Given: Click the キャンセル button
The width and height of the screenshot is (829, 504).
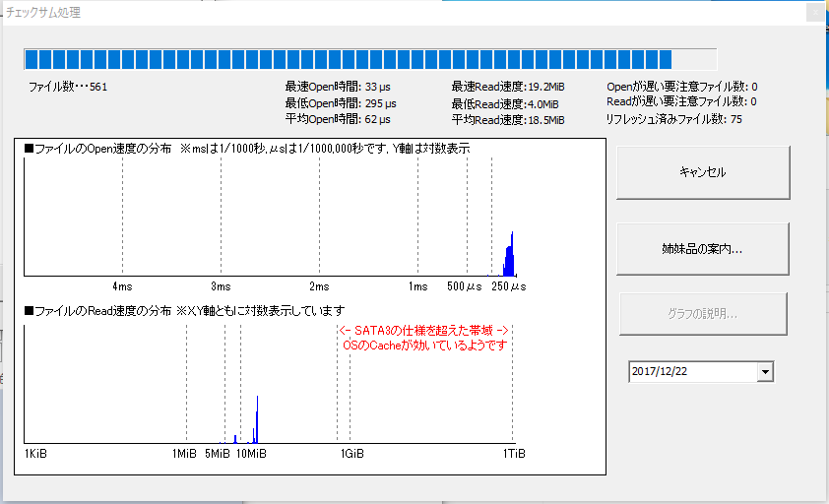Looking at the screenshot, I should tap(703, 172).
